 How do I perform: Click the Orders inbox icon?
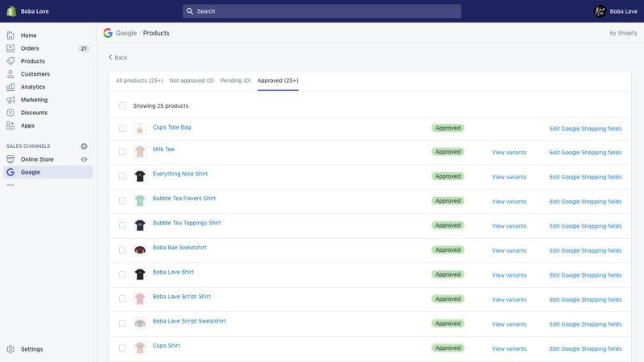(x=10, y=48)
